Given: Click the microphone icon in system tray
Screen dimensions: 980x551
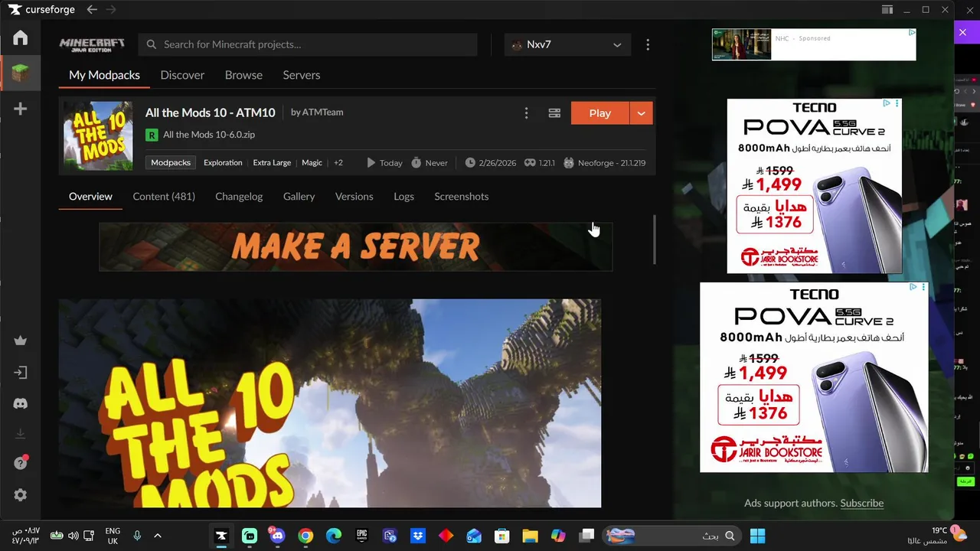Looking at the screenshot, I should [137, 536].
